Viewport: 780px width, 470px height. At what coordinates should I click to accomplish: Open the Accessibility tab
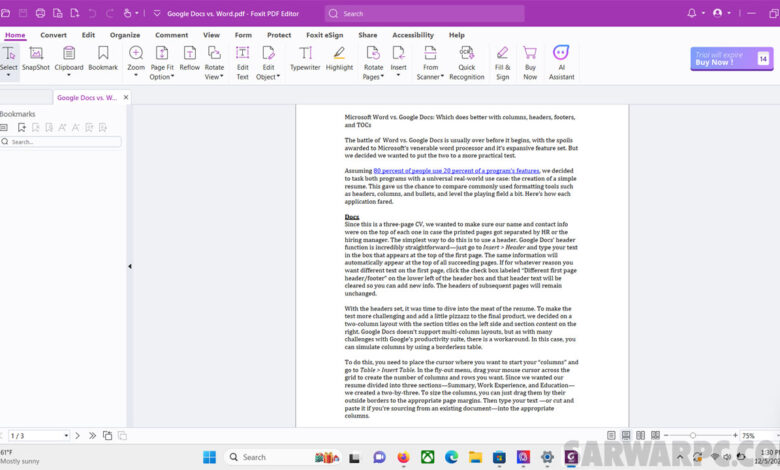[x=413, y=35]
